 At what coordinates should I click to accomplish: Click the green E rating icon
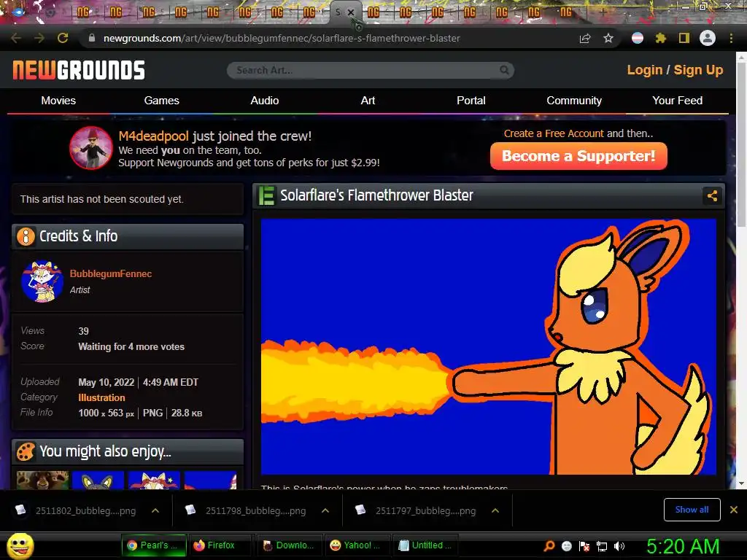pos(266,195)
